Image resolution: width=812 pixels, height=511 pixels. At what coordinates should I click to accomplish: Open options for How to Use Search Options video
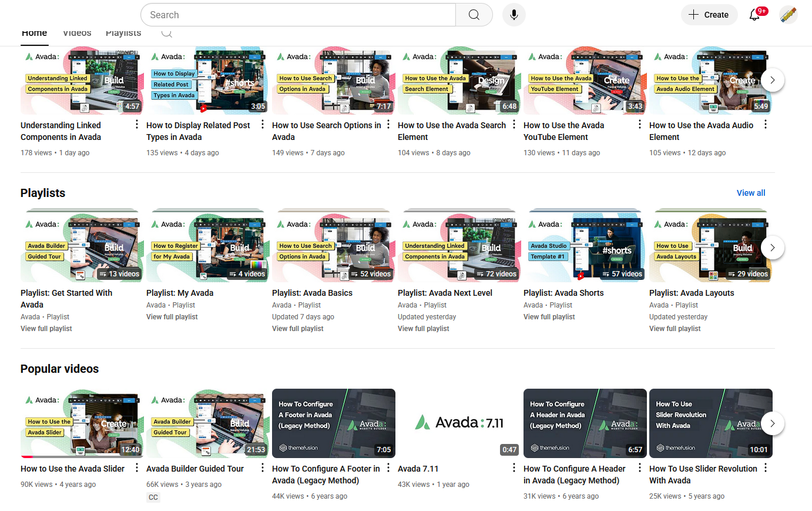[x=388, y=125]
